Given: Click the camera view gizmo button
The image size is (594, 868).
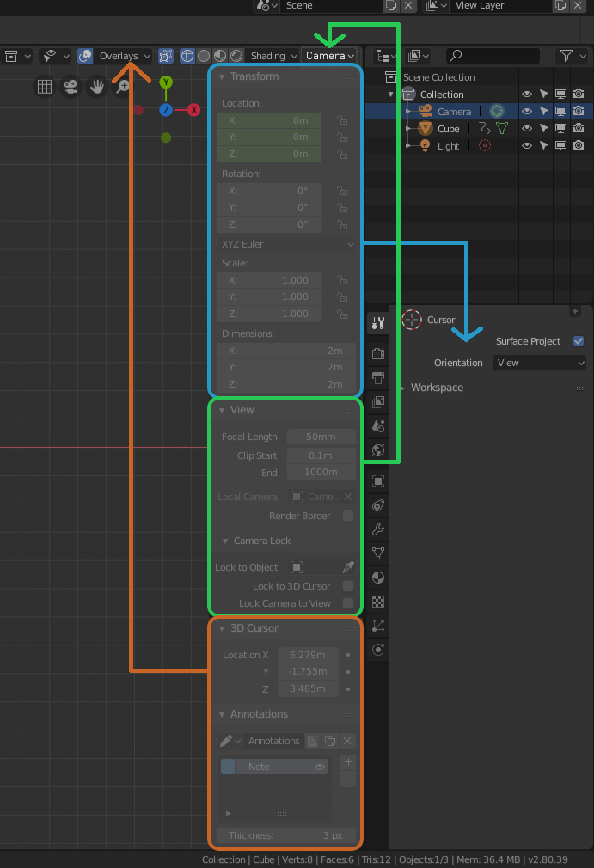Looking at the screenshot, I should (x=70, y=86).
